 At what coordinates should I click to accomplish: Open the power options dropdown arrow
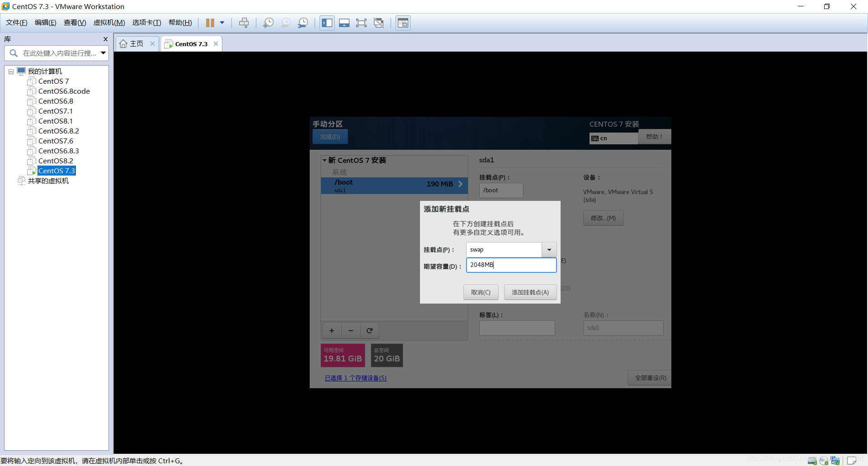click(222, 23)
